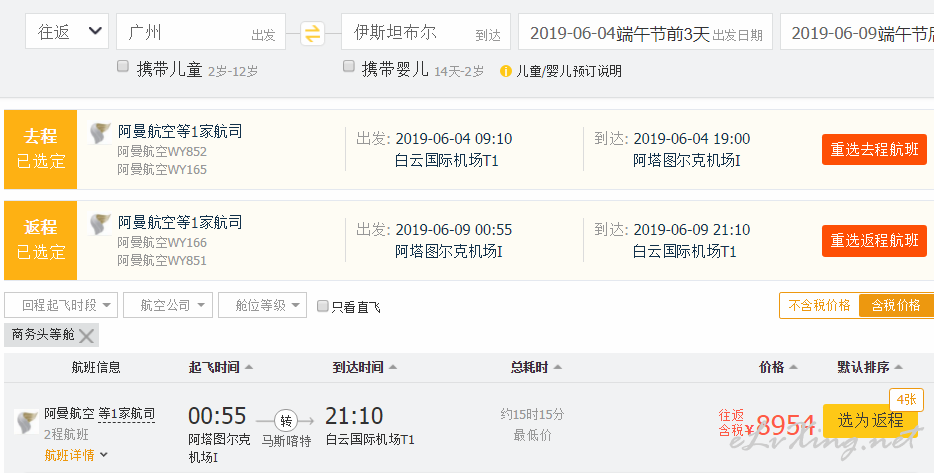Click the swap cities arrows icon

(313, 33)
